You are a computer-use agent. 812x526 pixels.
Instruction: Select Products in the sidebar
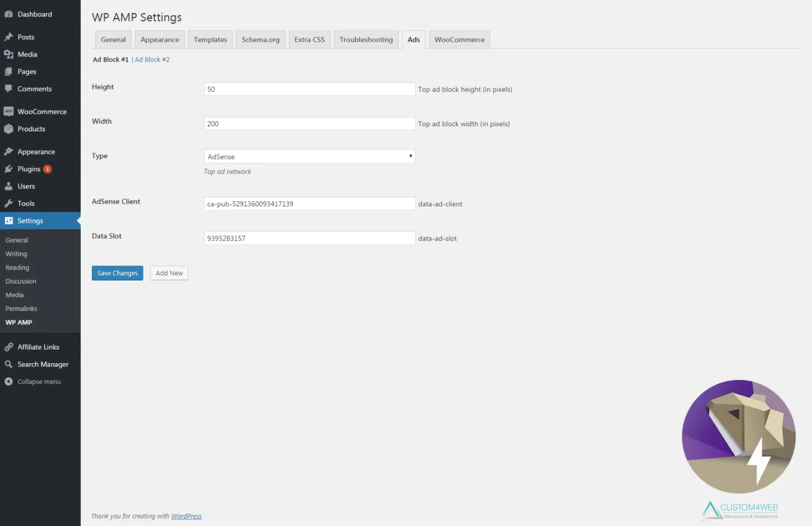[31, 129]
